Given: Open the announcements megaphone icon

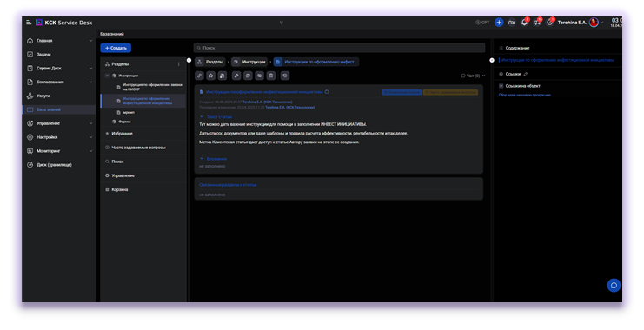Looking at the screenshot, I should point(537,23).
